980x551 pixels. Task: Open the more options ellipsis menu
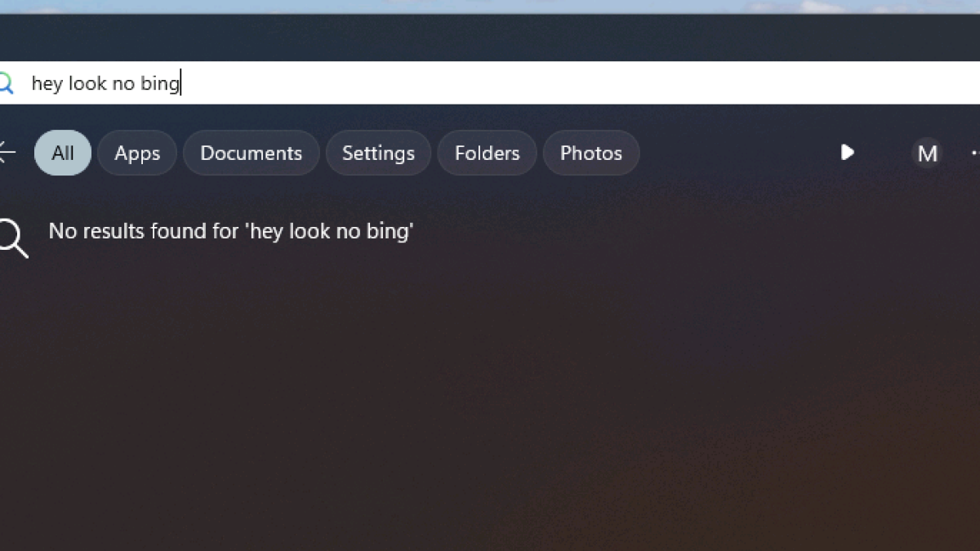coord(975,153)
